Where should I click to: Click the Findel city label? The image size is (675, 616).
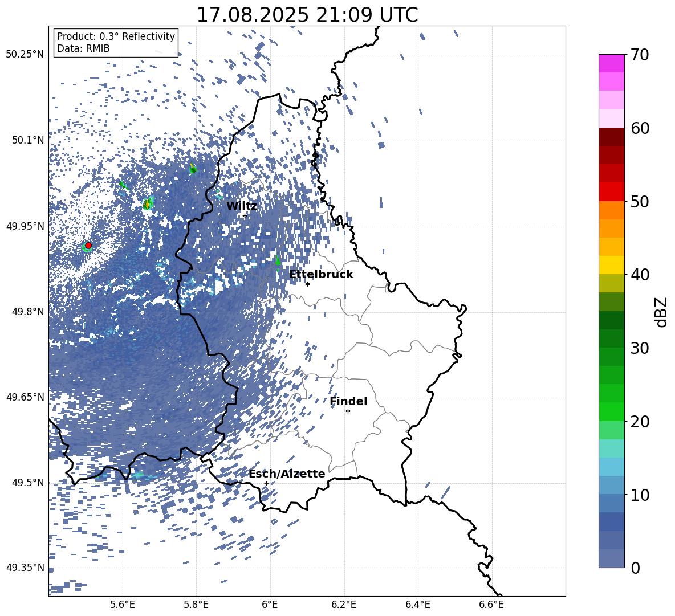[x=348, y=401]
